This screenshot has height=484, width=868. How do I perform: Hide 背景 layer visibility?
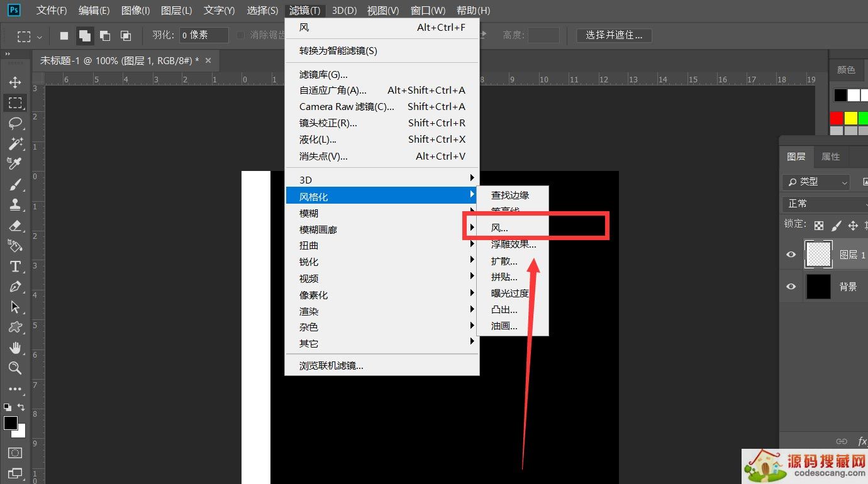(791, 287)
